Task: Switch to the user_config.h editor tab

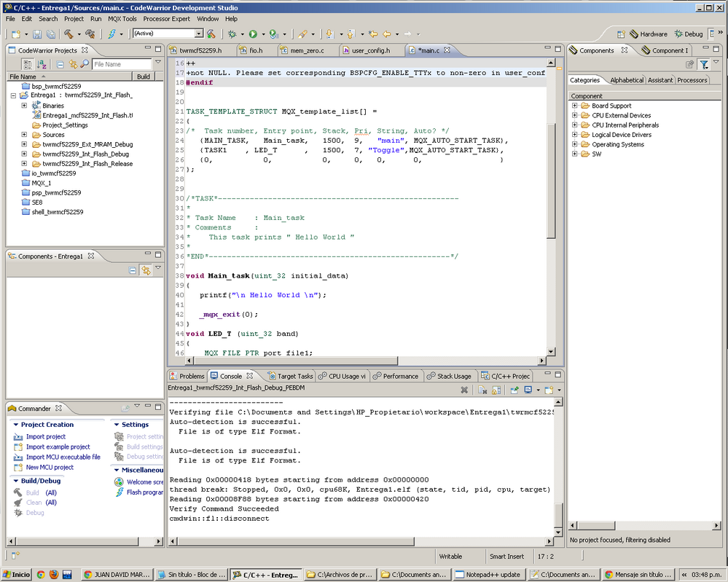Action: [370, 51]
